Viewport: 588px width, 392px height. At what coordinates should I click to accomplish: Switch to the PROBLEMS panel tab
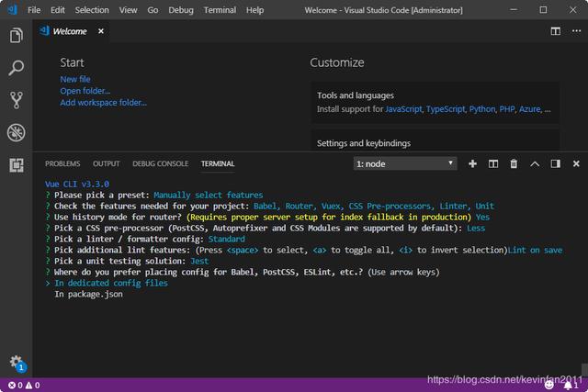pyautogui.click(x=62, y=163)
